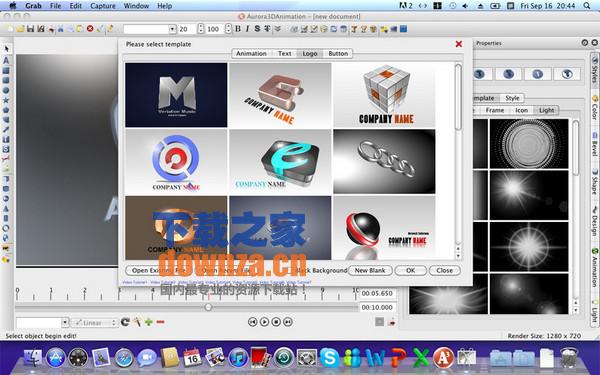Switch to the Animation template tab

[251, 54]
